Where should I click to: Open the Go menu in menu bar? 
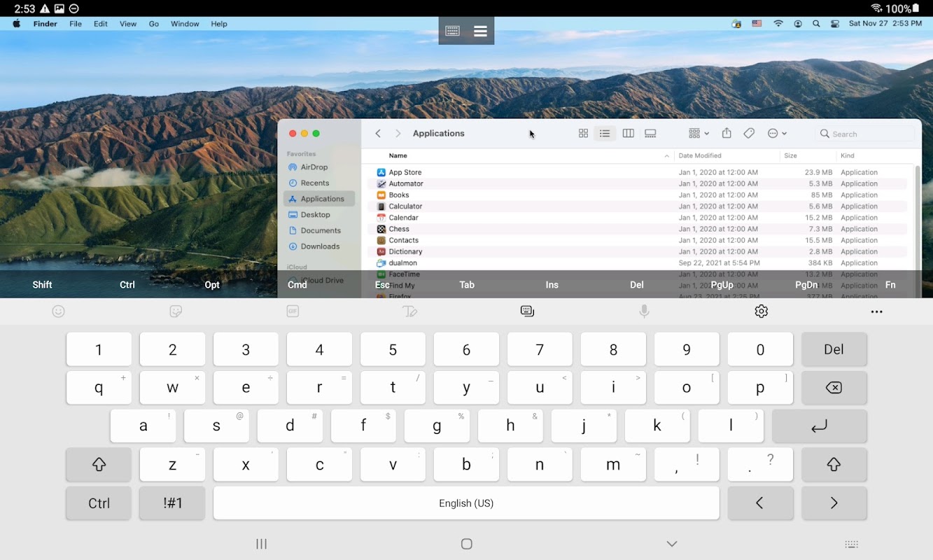click(x=154, y=24)
